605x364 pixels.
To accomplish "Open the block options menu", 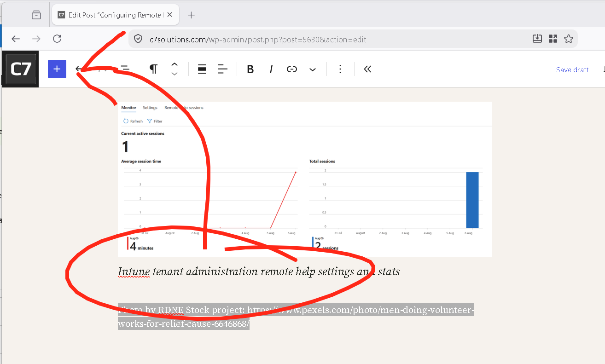I will 340,69.
